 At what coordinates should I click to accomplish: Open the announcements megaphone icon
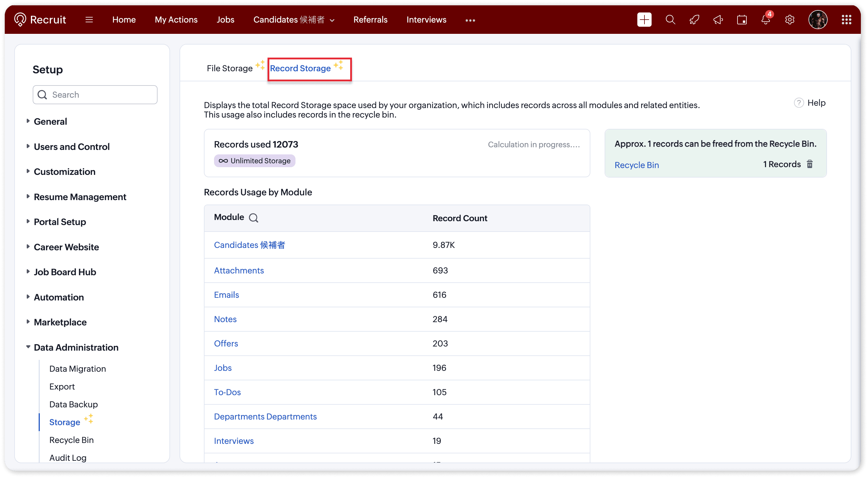[718, 20]
